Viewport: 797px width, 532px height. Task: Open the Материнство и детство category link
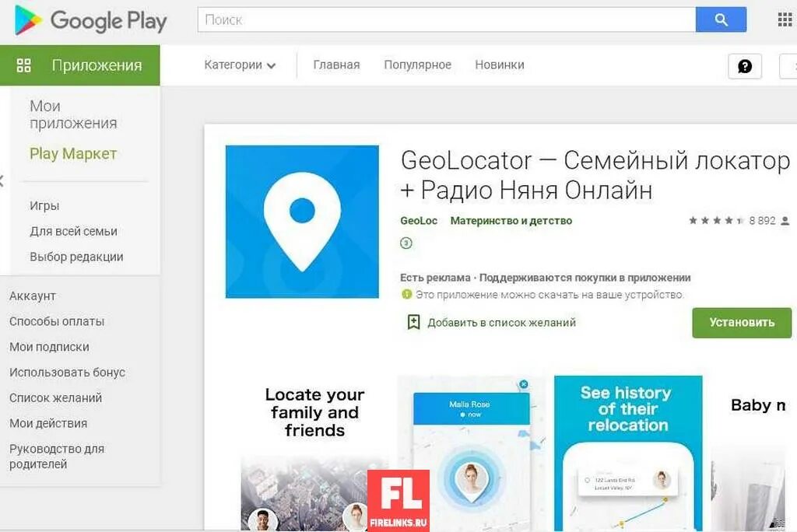point(511,221)
